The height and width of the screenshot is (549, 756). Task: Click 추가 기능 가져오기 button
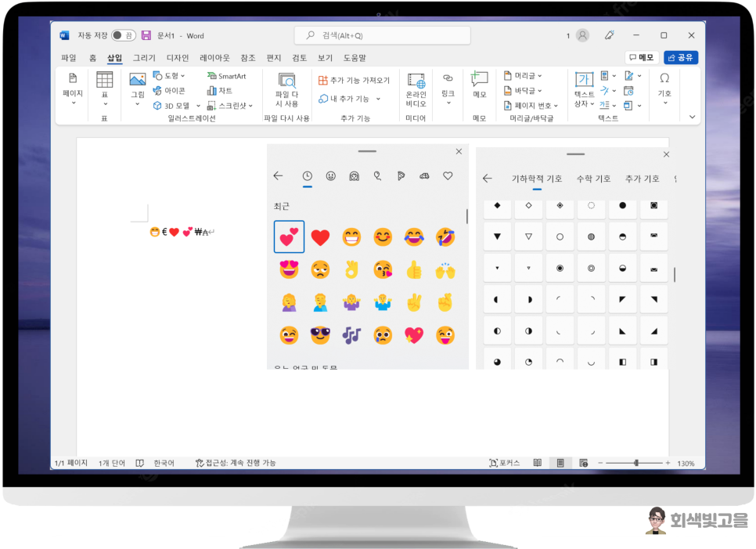click(354, 80)
